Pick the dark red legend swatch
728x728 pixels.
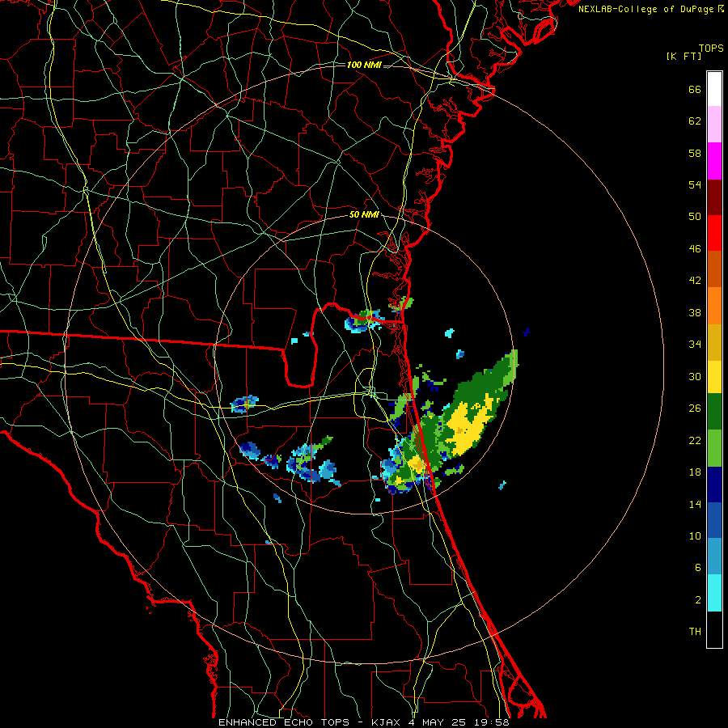[x=714, y=197]
